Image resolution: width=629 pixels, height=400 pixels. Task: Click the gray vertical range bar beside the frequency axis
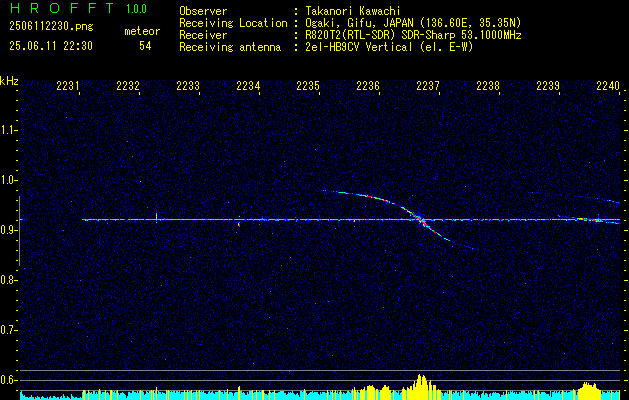19,231
